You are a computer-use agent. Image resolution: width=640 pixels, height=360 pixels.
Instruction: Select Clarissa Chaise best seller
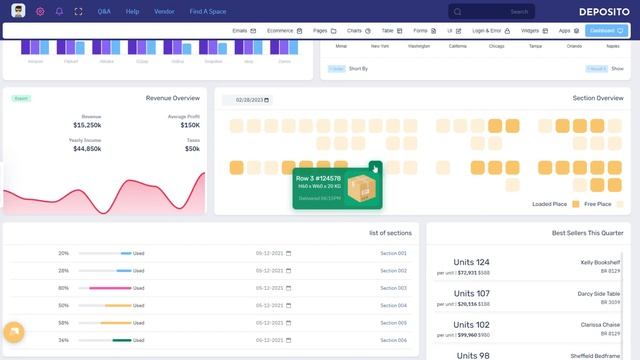click(x=600, y=325)
